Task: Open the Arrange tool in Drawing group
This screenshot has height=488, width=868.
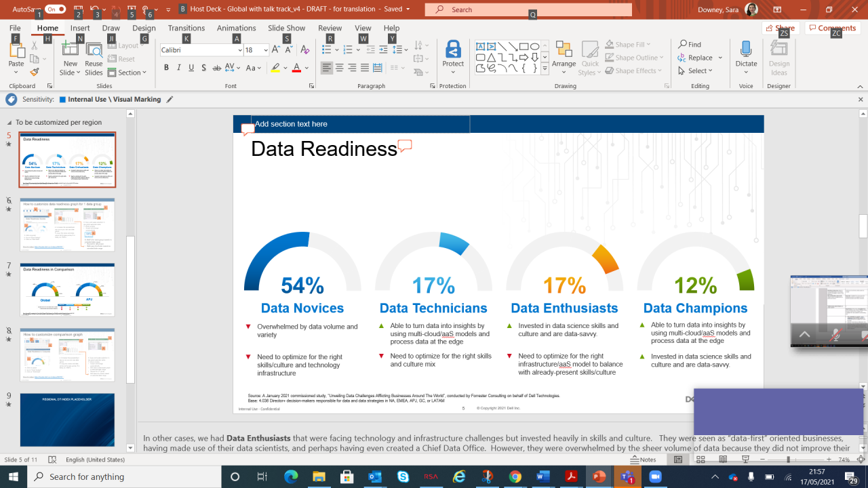Action: tap(564, 56)
